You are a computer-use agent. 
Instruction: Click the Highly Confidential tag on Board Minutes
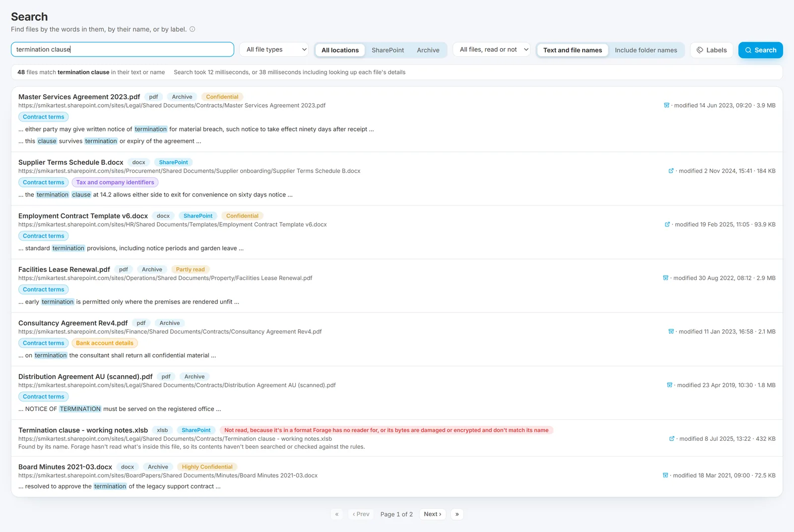click(x=207, y=467)
